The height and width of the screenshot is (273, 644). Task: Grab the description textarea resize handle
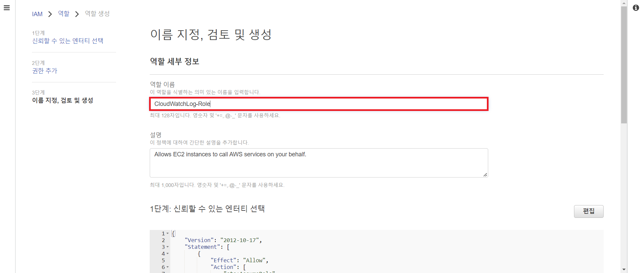tap(485, 174)
